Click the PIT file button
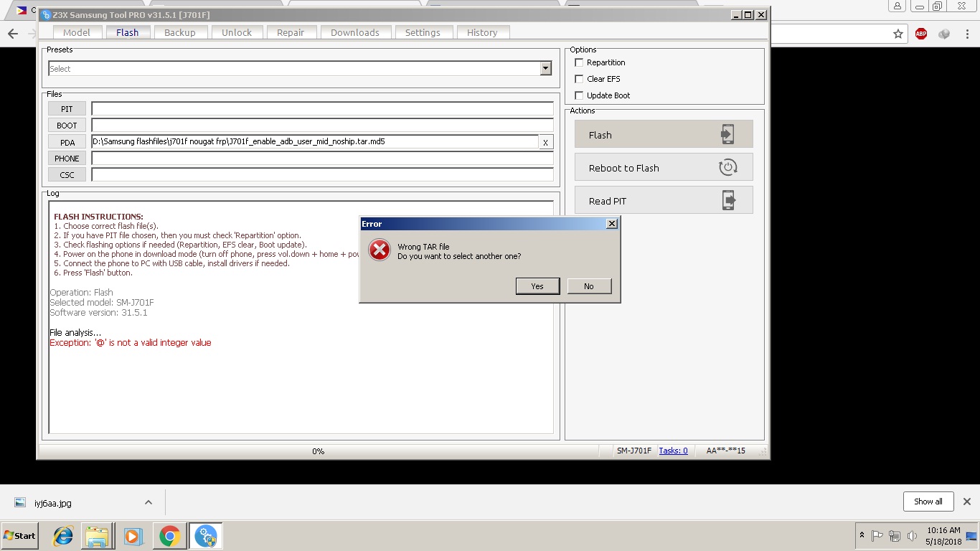 coord(67,108)
